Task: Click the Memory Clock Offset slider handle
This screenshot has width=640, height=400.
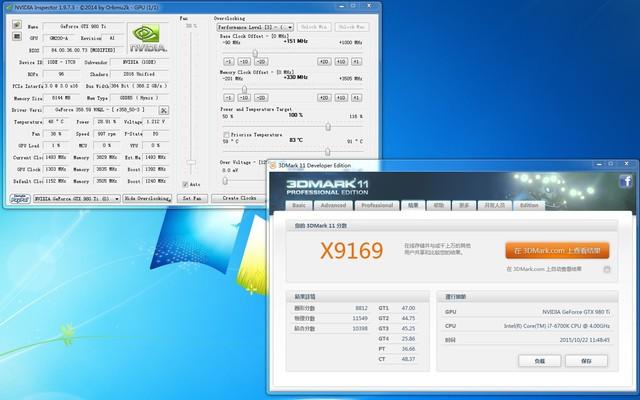Action: click(244, 89)
